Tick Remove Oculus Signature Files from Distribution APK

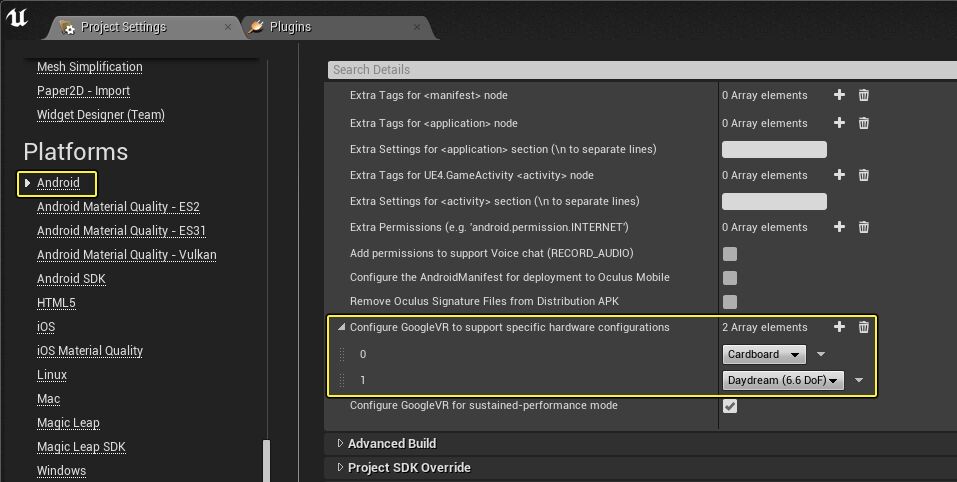[729, 301]
